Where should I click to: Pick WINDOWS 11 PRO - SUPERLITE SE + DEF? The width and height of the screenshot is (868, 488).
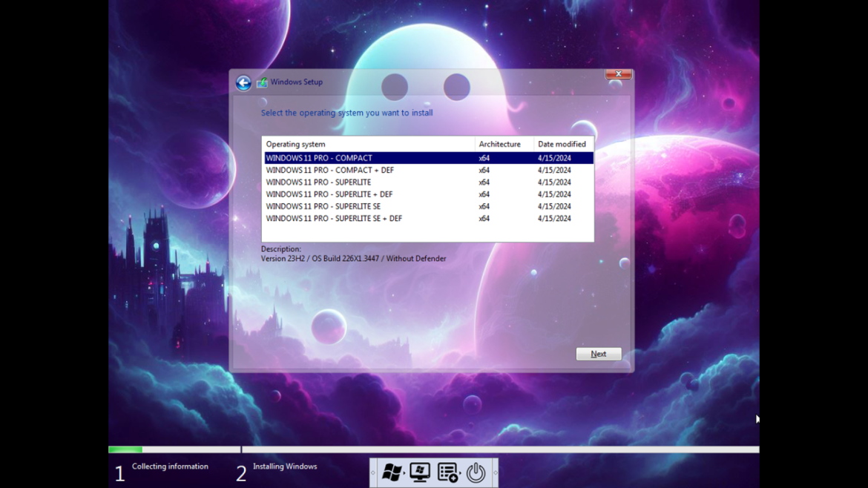coord(334,219)
